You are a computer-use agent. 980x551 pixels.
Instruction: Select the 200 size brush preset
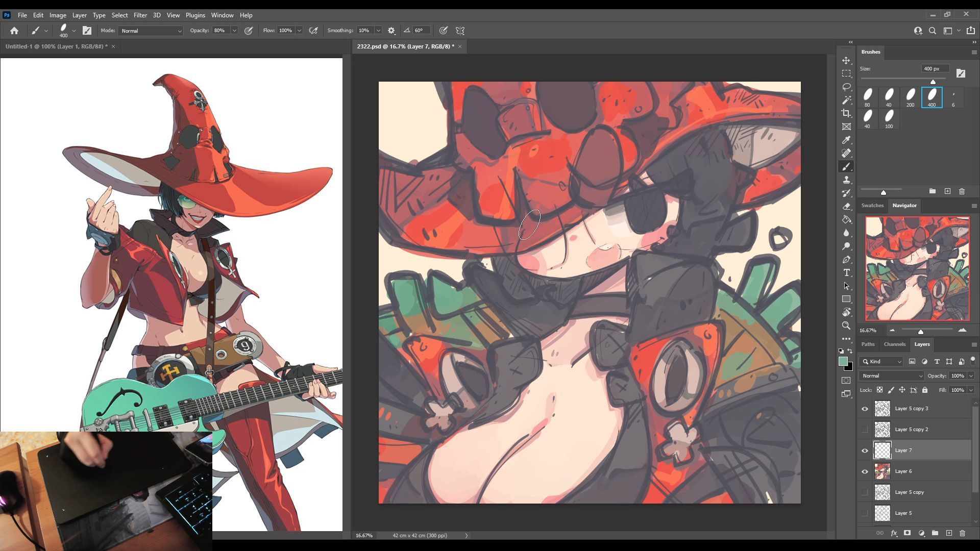(910, 97)
